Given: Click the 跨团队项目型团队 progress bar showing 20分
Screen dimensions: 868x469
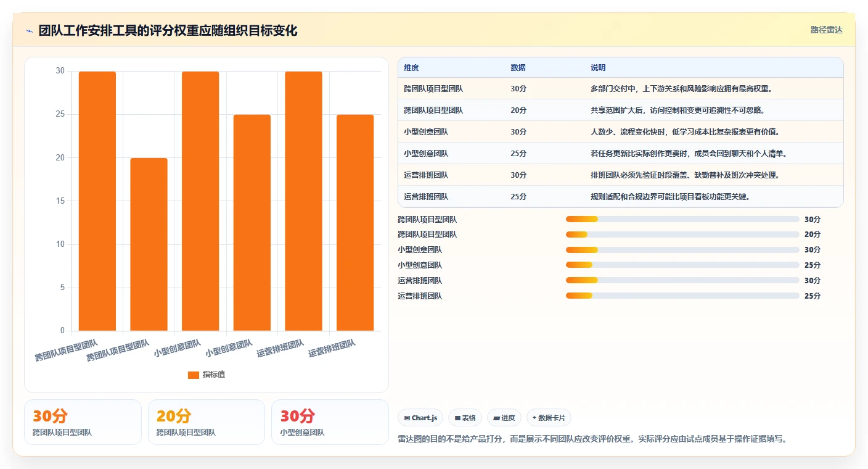Looking at the screenshot, I should tap(682, 234).
